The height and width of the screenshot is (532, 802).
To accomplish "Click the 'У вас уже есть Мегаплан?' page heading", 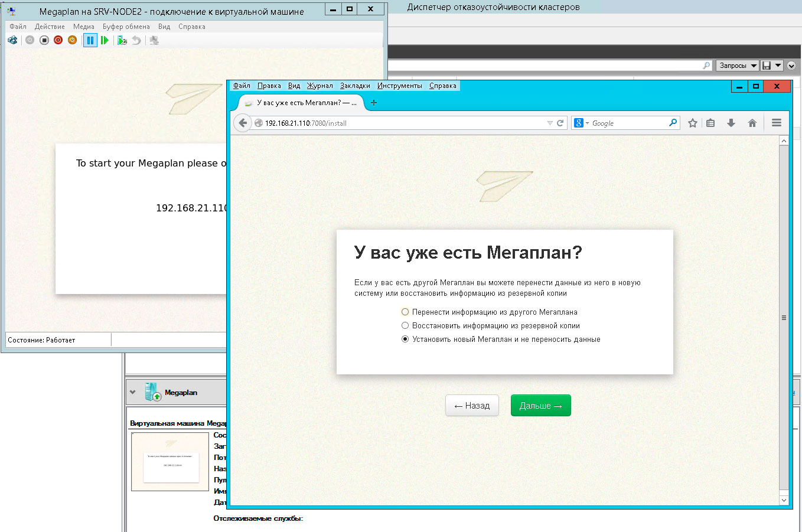I will tap(468, 253).
